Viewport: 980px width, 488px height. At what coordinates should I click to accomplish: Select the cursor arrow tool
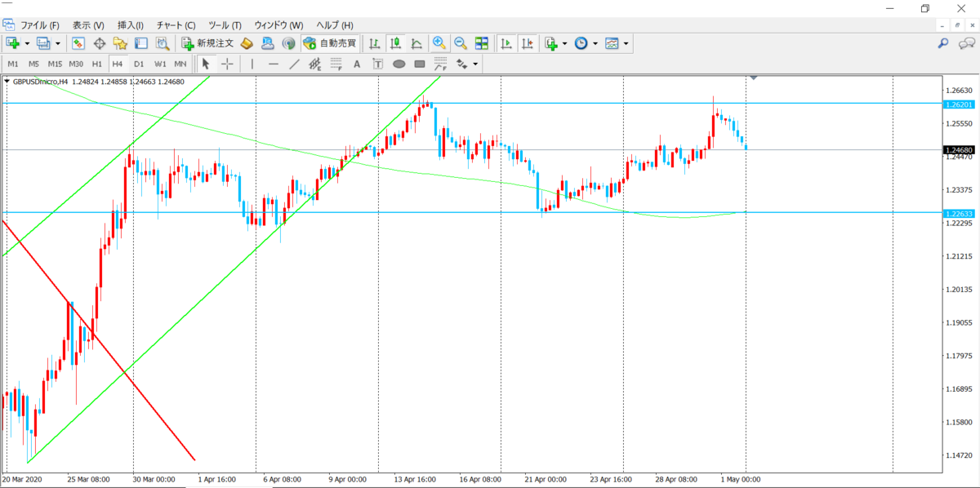click(206, 64)
